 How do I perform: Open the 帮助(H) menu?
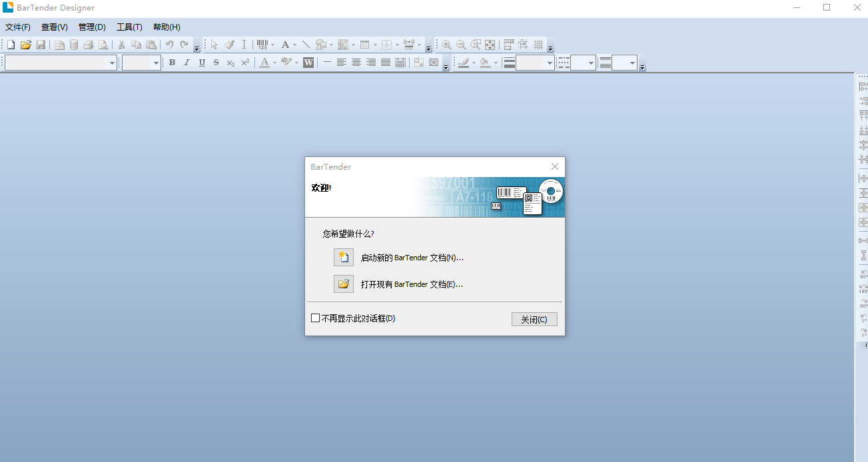(167, 27)
